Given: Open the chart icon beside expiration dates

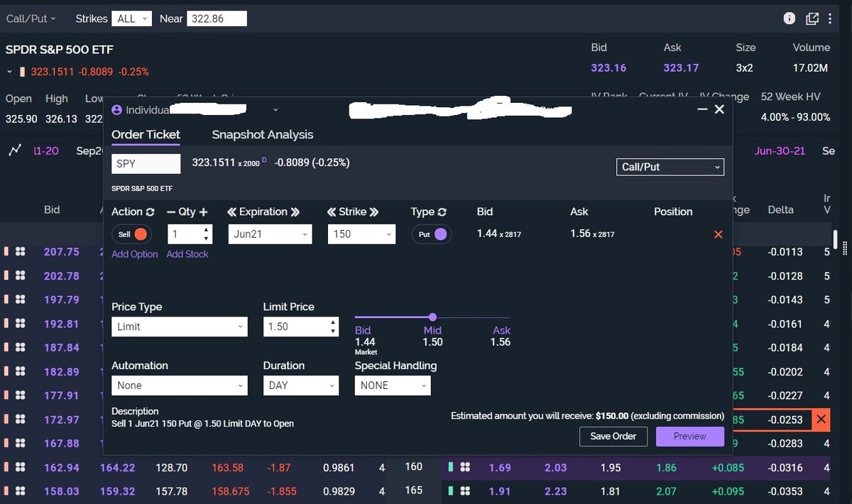Looking at the screenshot, I should pyautogui.click(x=14, y=150).
